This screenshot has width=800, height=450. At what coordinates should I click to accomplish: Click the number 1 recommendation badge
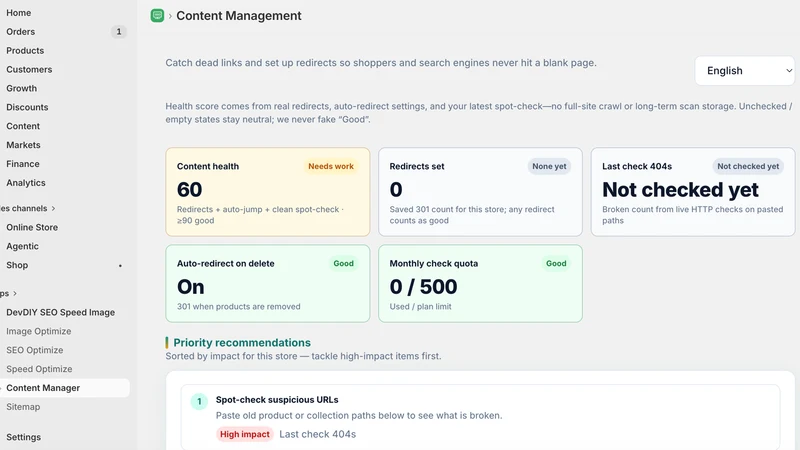pyautogui.click(x=199, y=402)
